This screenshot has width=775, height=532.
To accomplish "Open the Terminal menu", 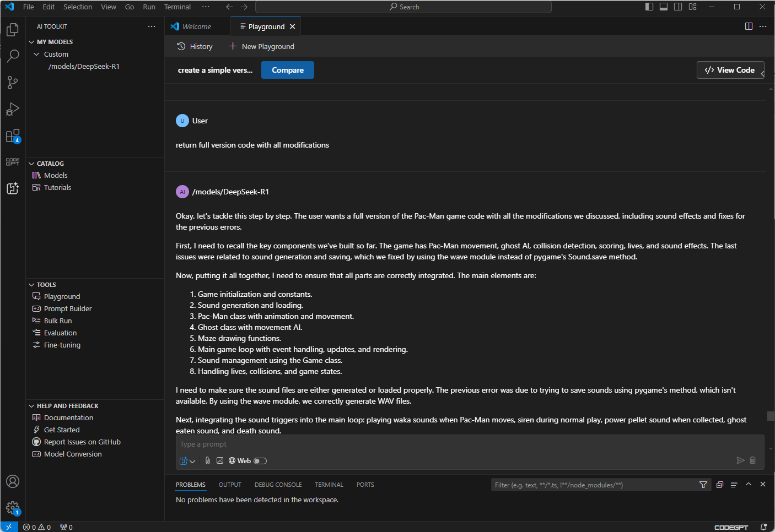I will (x=177, y=7).
